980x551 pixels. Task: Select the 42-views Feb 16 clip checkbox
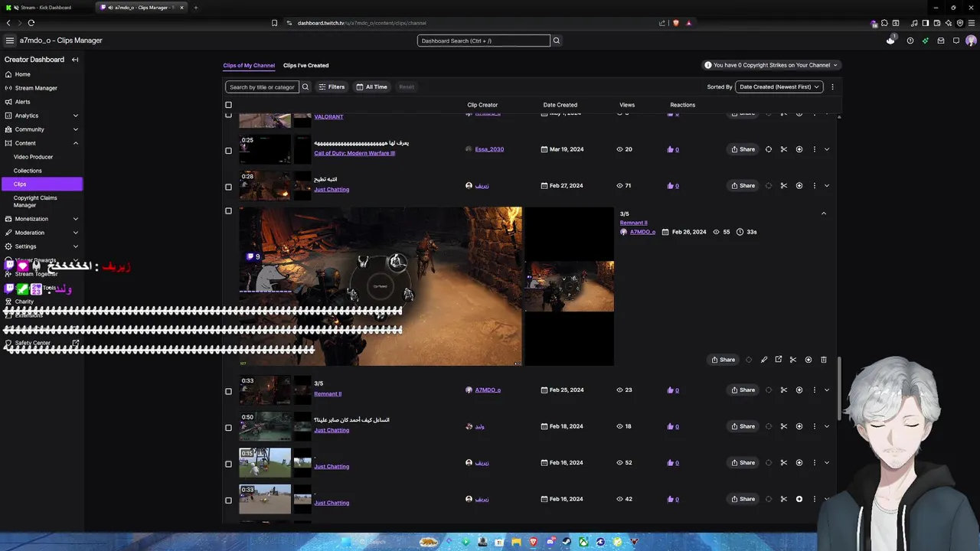pyautogui.click(x=228, y=500)
